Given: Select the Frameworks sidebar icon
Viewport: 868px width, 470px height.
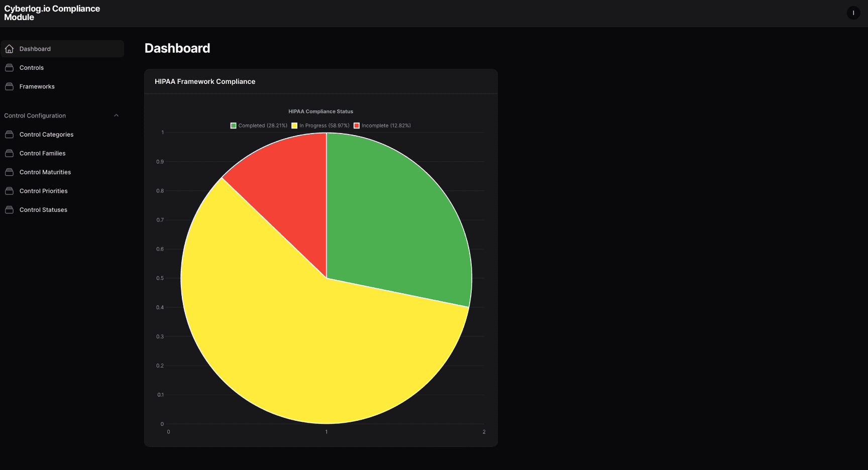Looking at the screenshot, I should pos(9,86).
